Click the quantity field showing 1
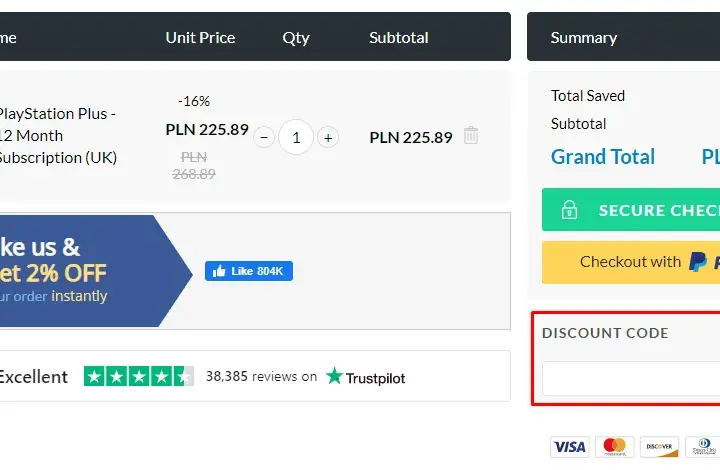Viewport: 720px width, 470px height. 296,137
